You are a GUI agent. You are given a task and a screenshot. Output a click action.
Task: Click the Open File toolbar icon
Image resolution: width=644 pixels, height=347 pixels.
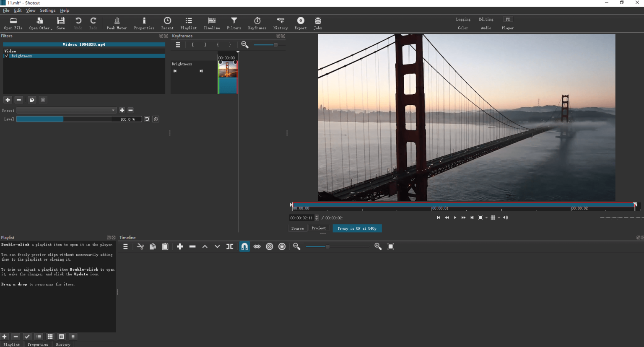13,23
